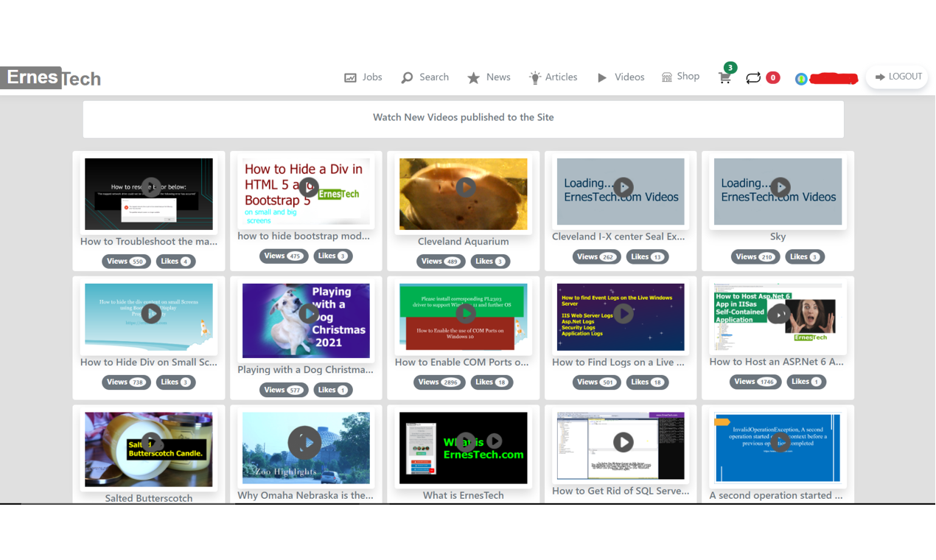The width and height of the screenshot is (936, 560).
Task: Click the LOGOUT button
Action: 898,77
